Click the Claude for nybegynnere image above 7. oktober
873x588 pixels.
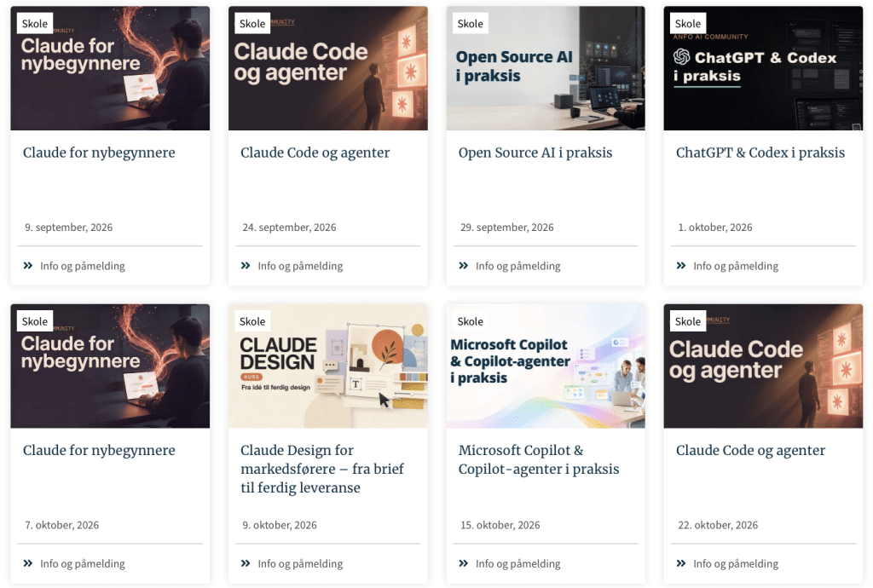(110, 366)
